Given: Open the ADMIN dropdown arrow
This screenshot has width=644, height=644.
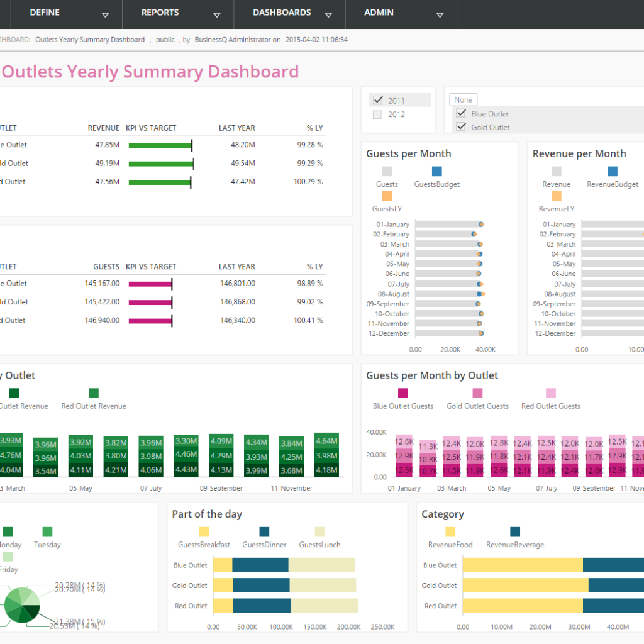Looking at the screenshot, I should click(440, 14).
